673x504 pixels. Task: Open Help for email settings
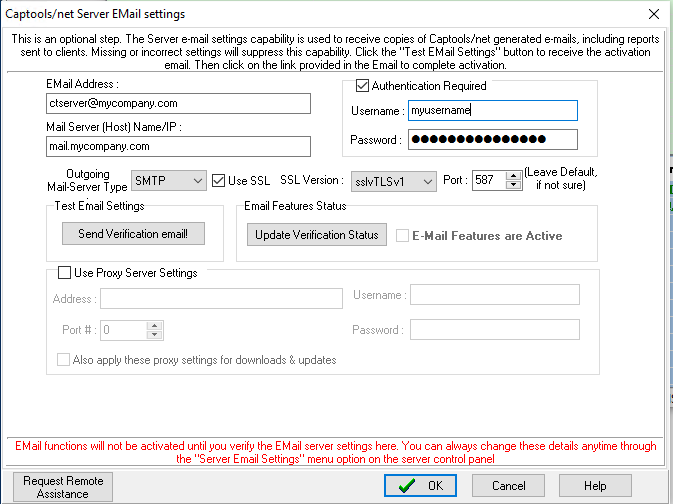pyautogui.click(x=595, y=486)
